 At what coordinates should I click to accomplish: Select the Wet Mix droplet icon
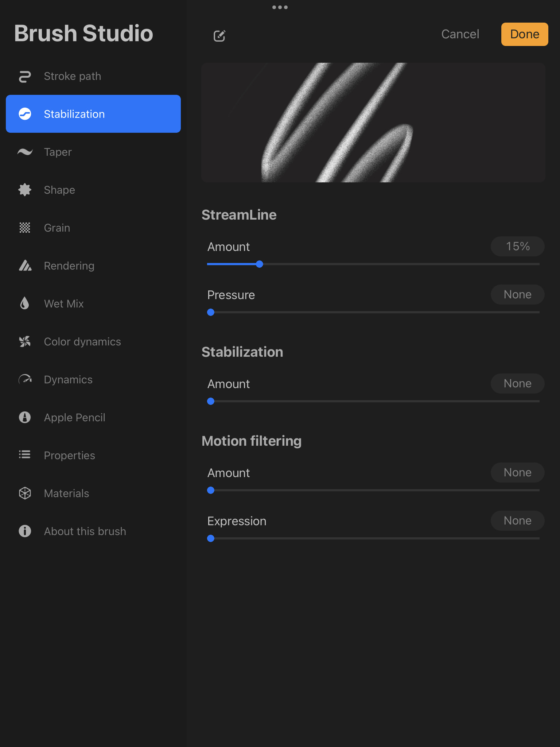25,303
